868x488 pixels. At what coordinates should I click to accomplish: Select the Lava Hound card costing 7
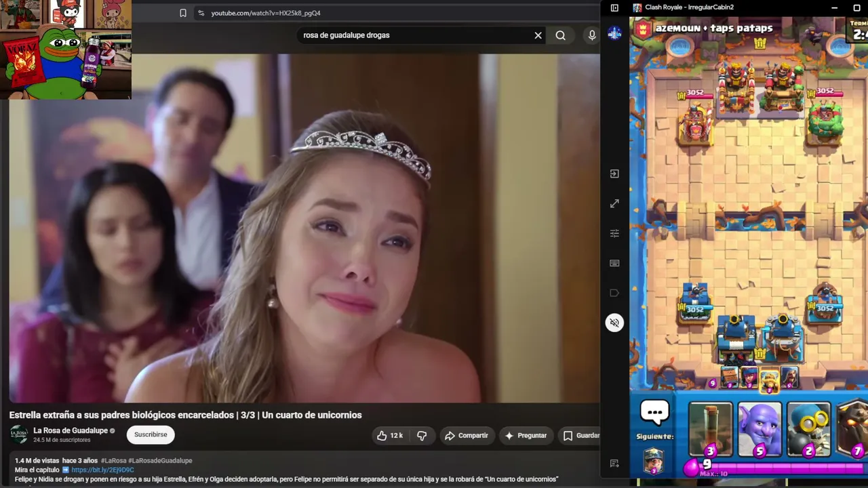point(852,430)
